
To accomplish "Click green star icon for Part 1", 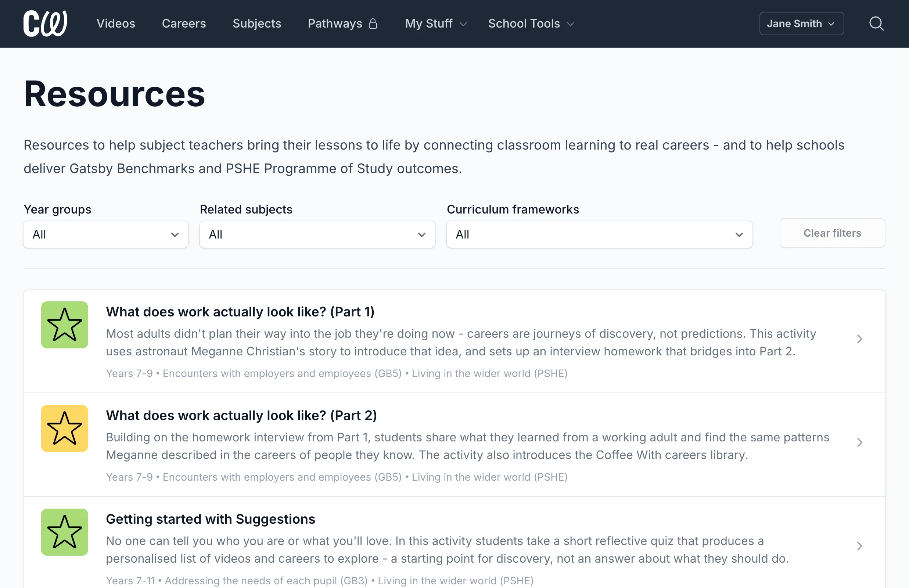I will 65,325.
